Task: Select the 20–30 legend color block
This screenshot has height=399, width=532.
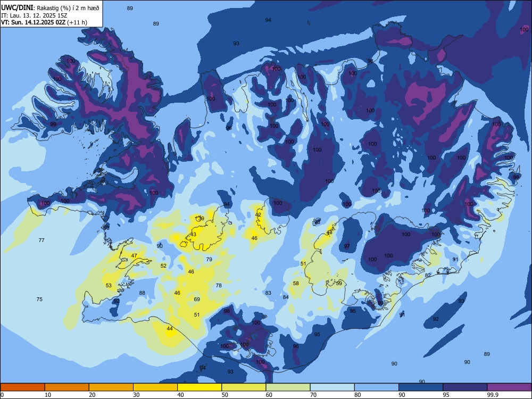Action: (111, 387)
